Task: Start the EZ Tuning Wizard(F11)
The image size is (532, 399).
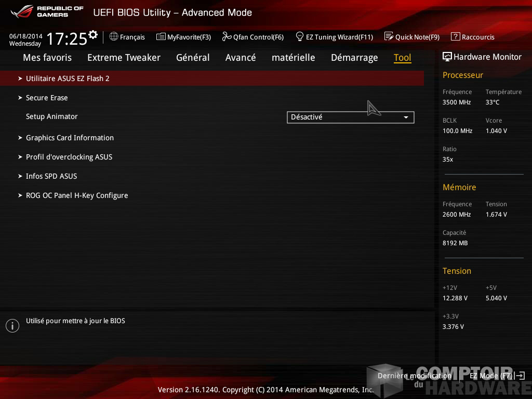Action: [x=335, y=37]
